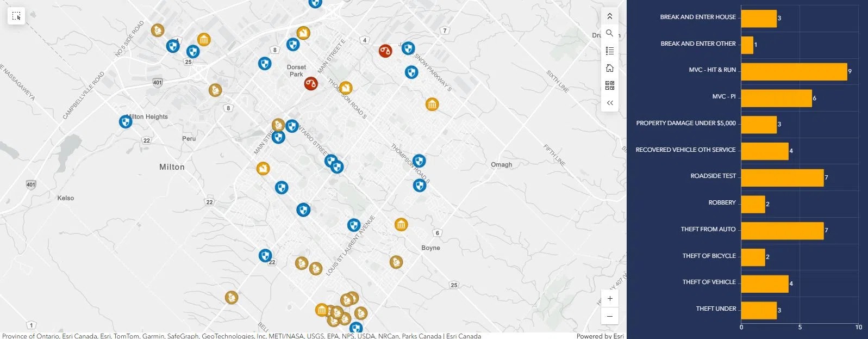This screenshot has width=868, height=339.
Task: Click red handcuffs marker near Dorset Park
Action: click(311, 84)
